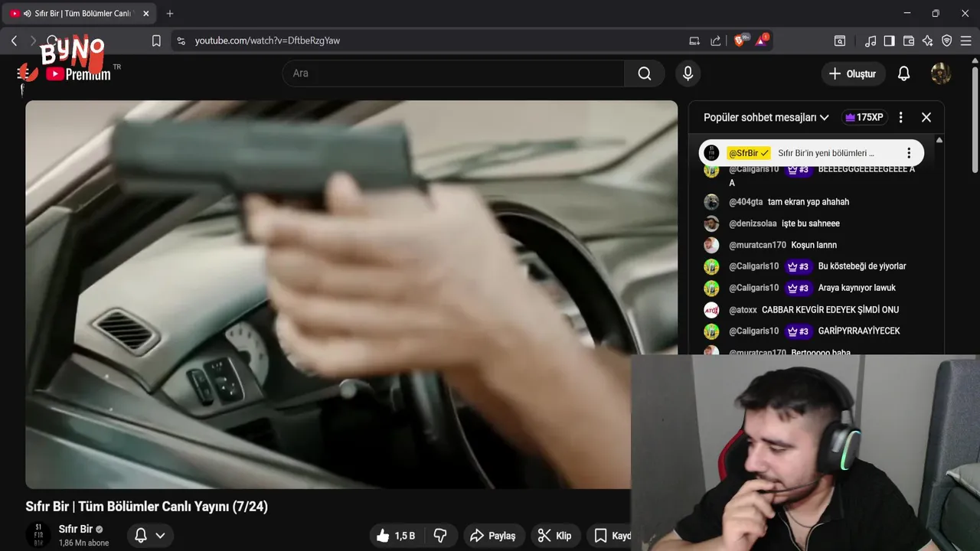Open the Brave Wallet icon
Viewport: 980px width, 551px height.
(x=909, y=41)
